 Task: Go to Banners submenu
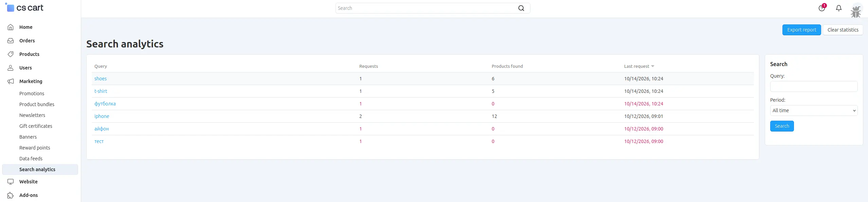pyautogui.click(x=28, y=137)
